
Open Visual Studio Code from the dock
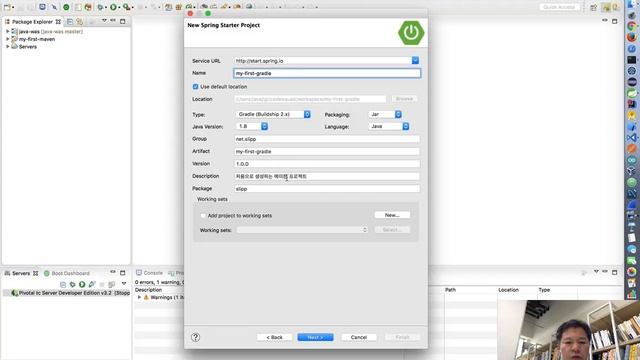pos(632,138)
